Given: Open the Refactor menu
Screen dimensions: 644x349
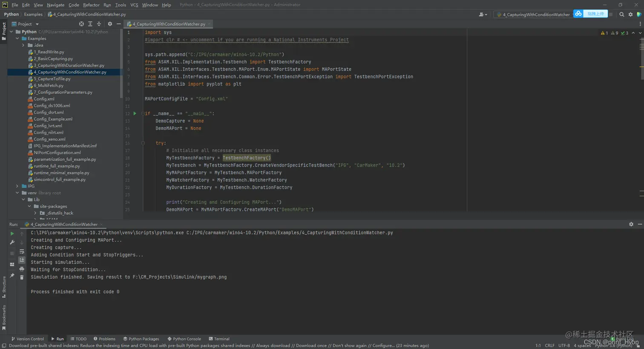Looking at the screenshot, I should pyautogui.click(x=91, y=5).
